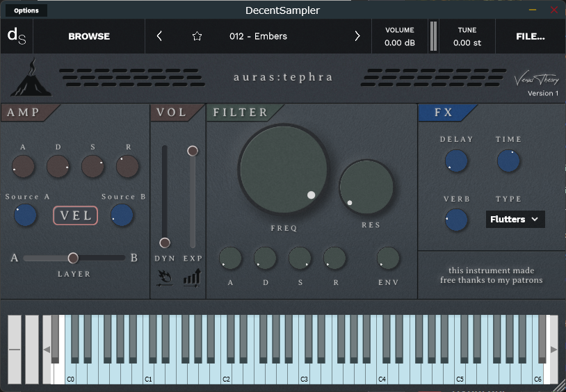The image size is (566, 392).
Task: Click the pitch bend wheel strip
Action: [15, 350]
